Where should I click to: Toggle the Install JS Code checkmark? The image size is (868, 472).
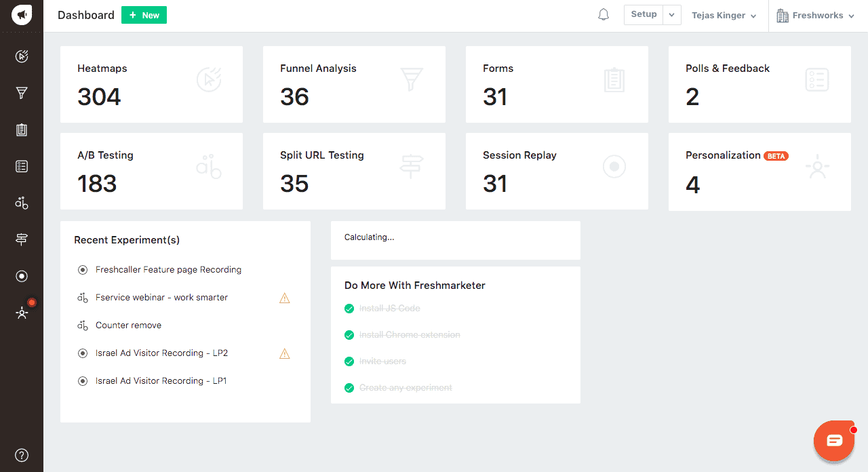(349, 309)
